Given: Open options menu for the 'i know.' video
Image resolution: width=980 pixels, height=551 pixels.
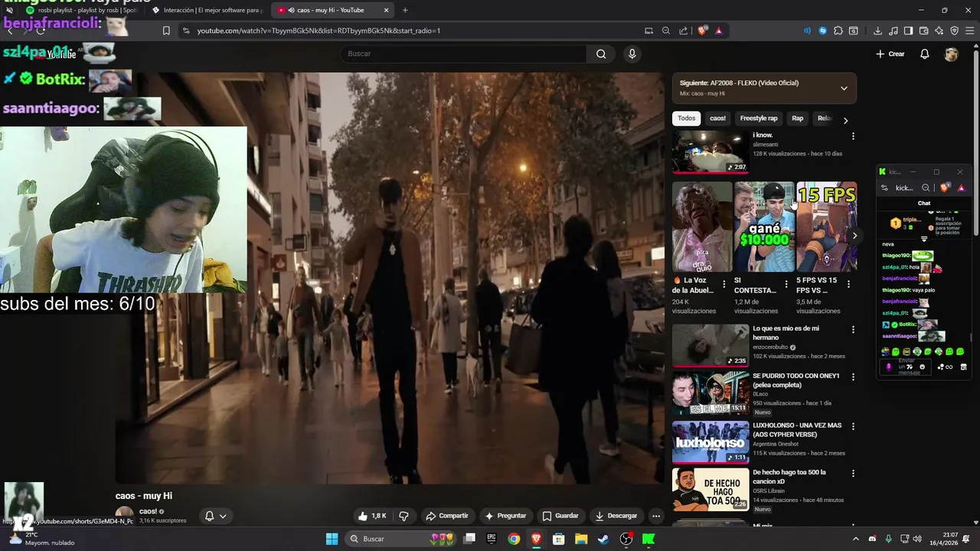Looking at the screenshot, I should (853, 135).
